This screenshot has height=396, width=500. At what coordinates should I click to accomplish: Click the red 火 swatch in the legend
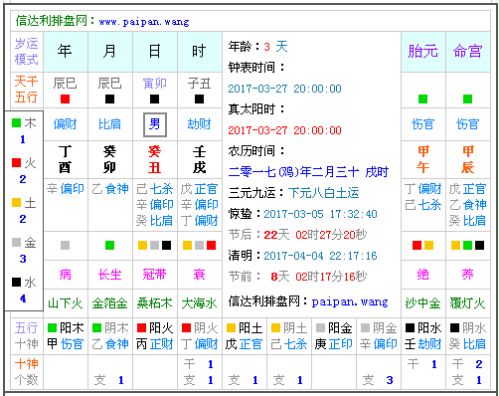coord(16,163)
